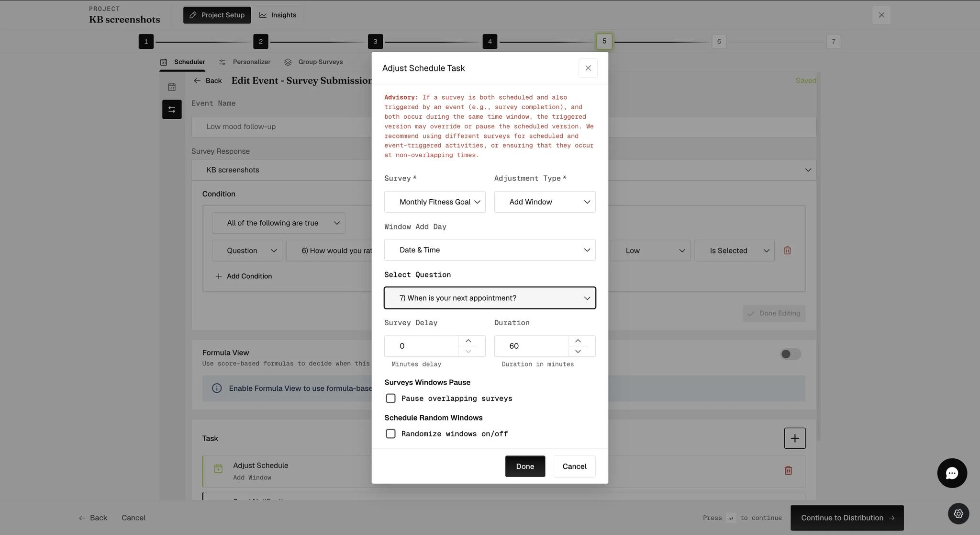Switch to the Group Surveys tab

[313, 62]
